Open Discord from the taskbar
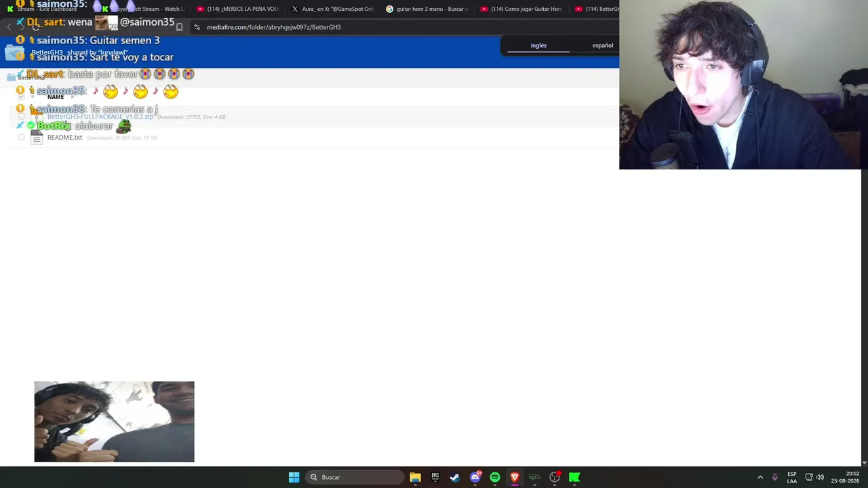The height and width of the screenshot is (488, 868). (x=475, y=477)
